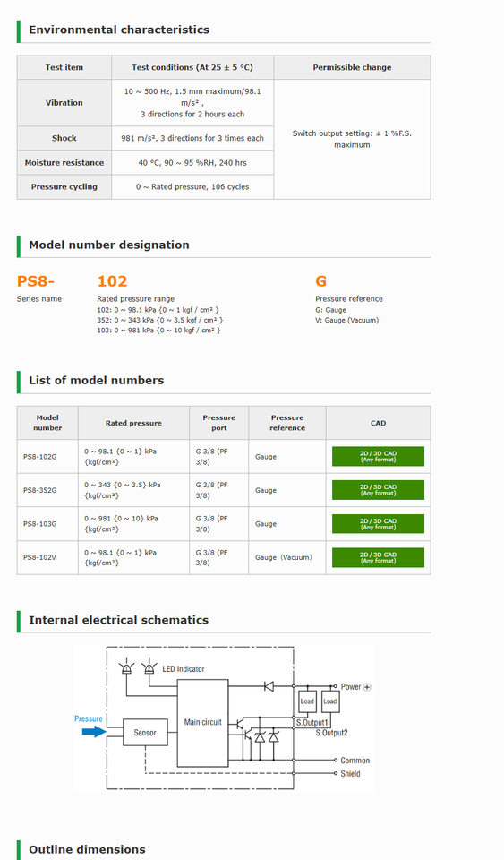Click the Internal electrical schematics diagram image

coord(225,718)
